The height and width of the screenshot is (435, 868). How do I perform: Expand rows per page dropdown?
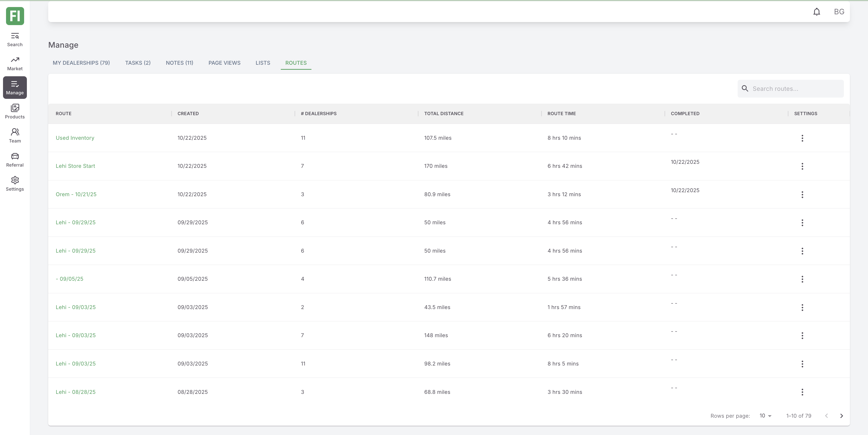tap(765, 416)
